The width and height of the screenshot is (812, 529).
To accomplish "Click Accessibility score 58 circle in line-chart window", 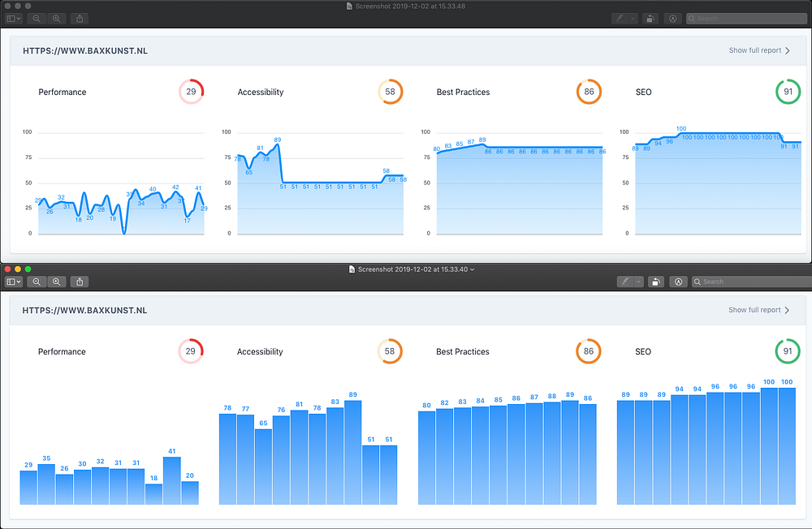I will (390, 92).
